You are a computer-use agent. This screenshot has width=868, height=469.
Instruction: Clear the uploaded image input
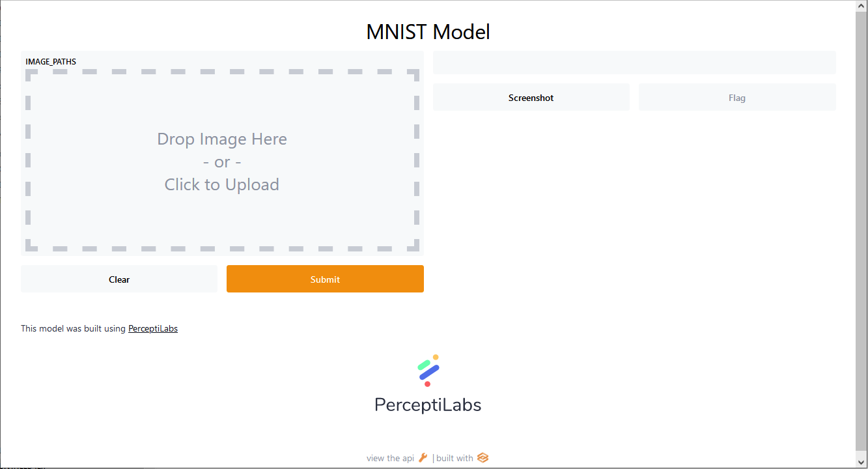pos(119,279)
